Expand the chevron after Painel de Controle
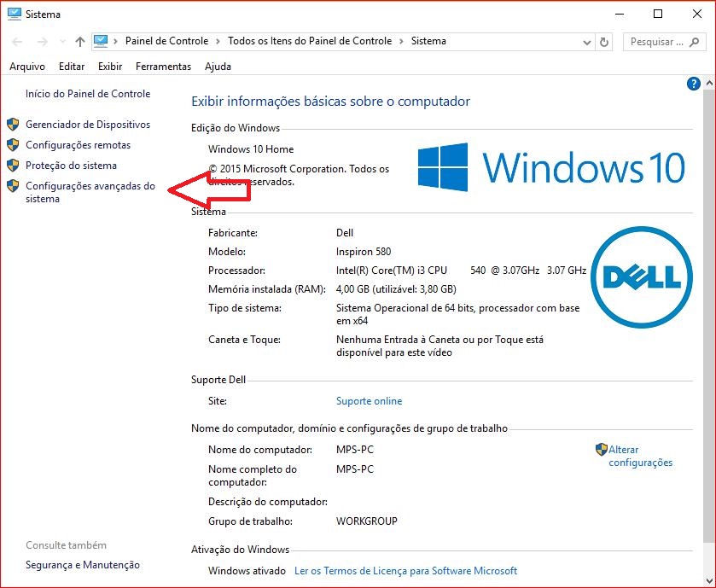 click(218, 41)
